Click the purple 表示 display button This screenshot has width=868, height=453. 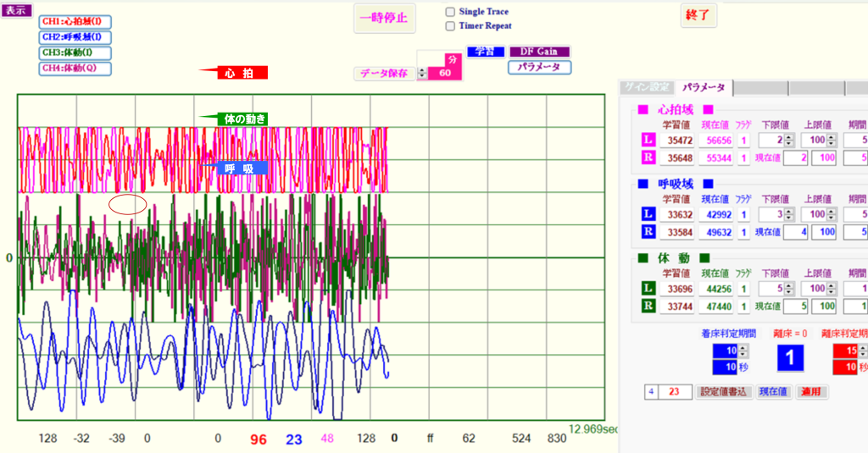click(16, 11)
